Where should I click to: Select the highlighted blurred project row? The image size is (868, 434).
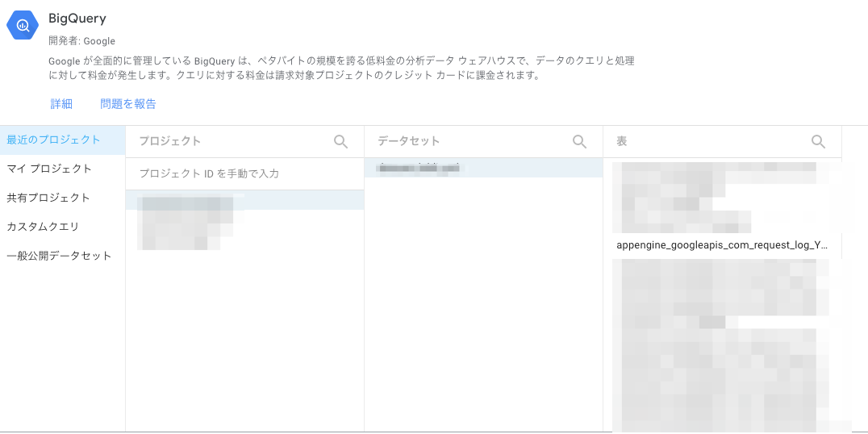tap(244, 200)
